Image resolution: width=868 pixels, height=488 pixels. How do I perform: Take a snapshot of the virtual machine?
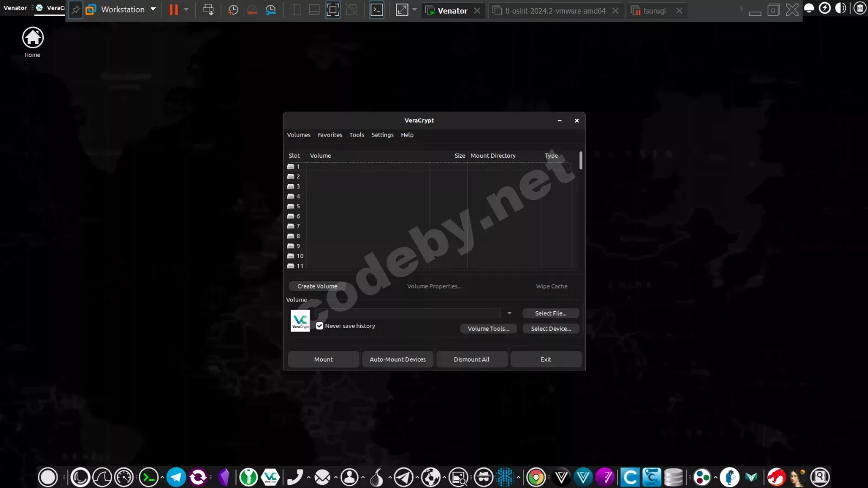tap(233, 9)
